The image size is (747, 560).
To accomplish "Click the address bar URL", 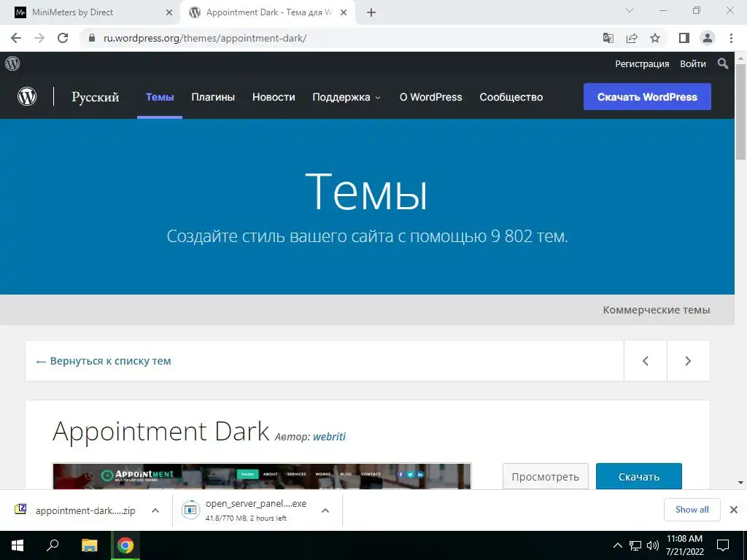I will coord(205,38).
